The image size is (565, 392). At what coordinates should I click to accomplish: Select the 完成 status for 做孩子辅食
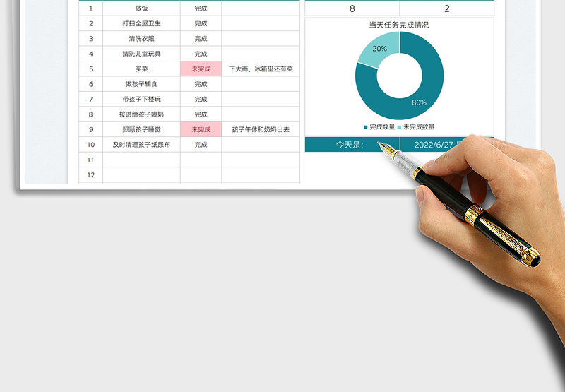[x=201, y=84]
